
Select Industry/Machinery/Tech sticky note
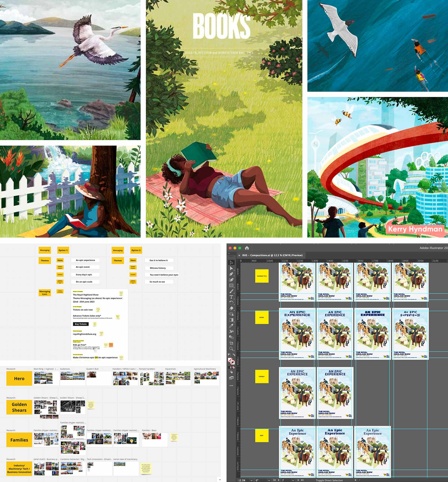point(19,469)
